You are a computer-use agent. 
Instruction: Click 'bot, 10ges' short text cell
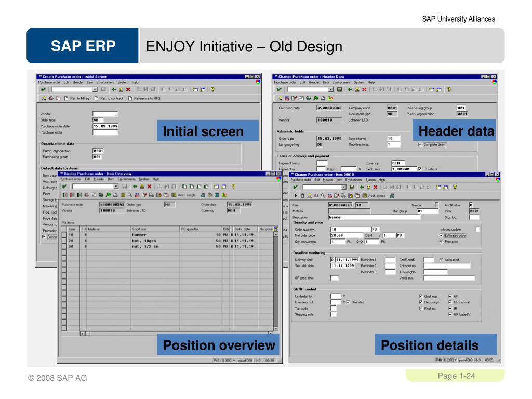point(155,241)
